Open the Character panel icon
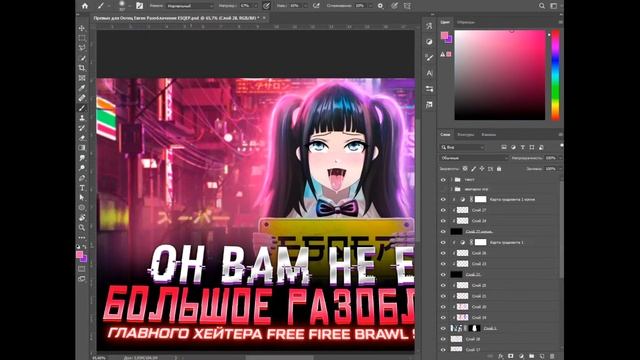The height and width of the screenshot is (360, 640). click(429, 73)
